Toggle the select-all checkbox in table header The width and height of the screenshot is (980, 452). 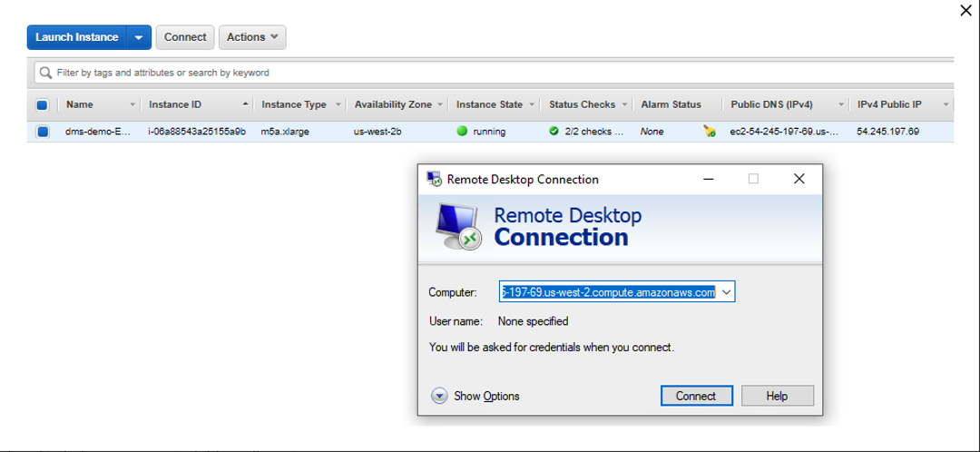[x=42, y=105]
